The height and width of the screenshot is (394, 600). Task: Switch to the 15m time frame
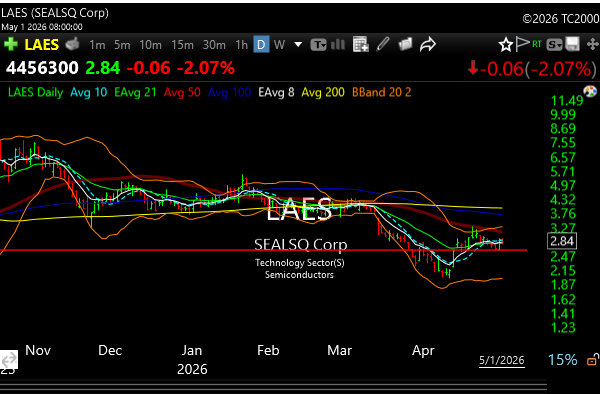point(182,45)
